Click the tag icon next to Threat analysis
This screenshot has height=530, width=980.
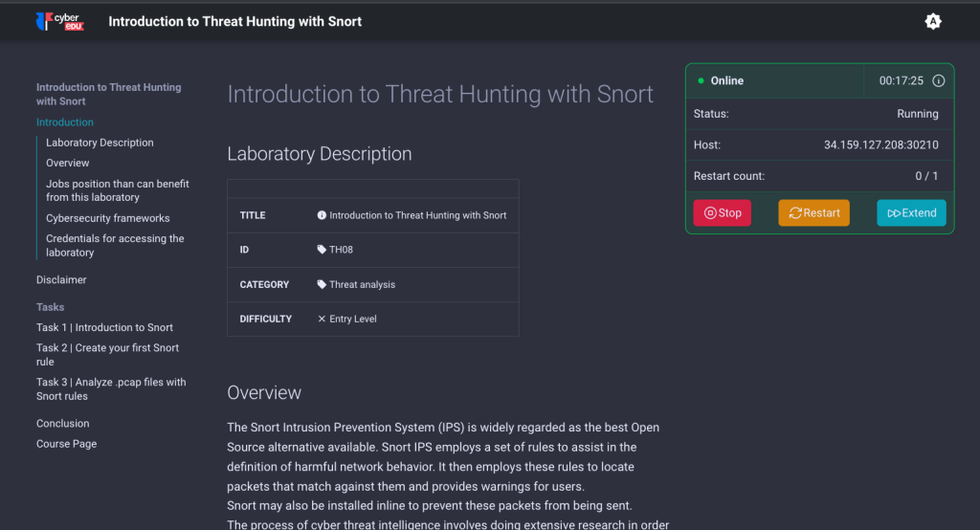[x=322, y=284]
